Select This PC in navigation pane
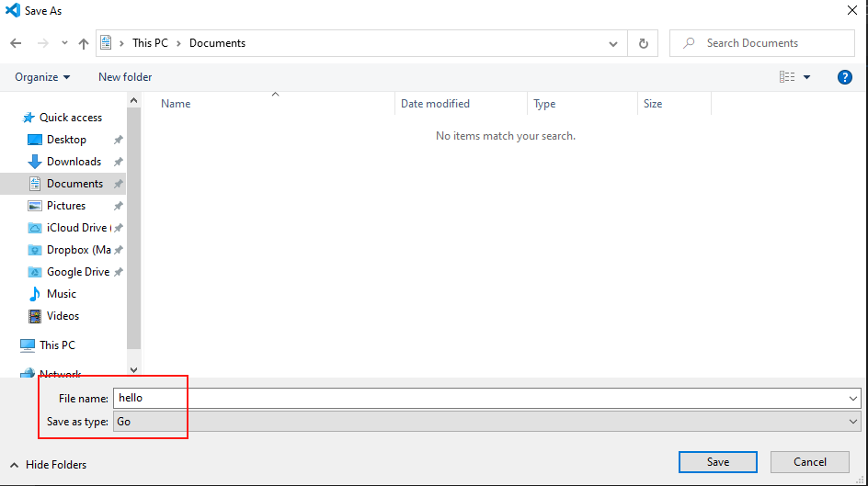 tap(57, 345)
